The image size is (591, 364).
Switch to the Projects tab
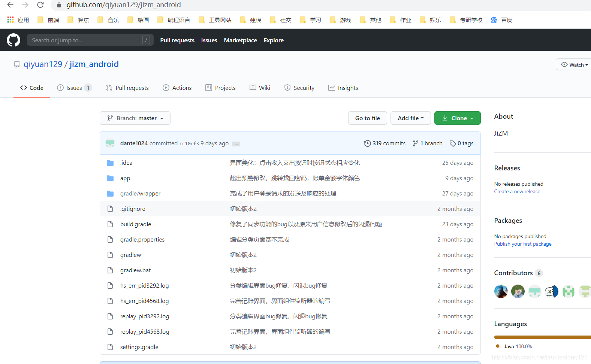coord(221,88)
